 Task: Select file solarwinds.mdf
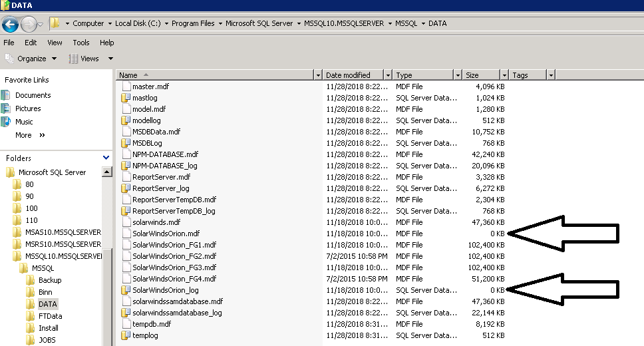(x=156, y=222)
